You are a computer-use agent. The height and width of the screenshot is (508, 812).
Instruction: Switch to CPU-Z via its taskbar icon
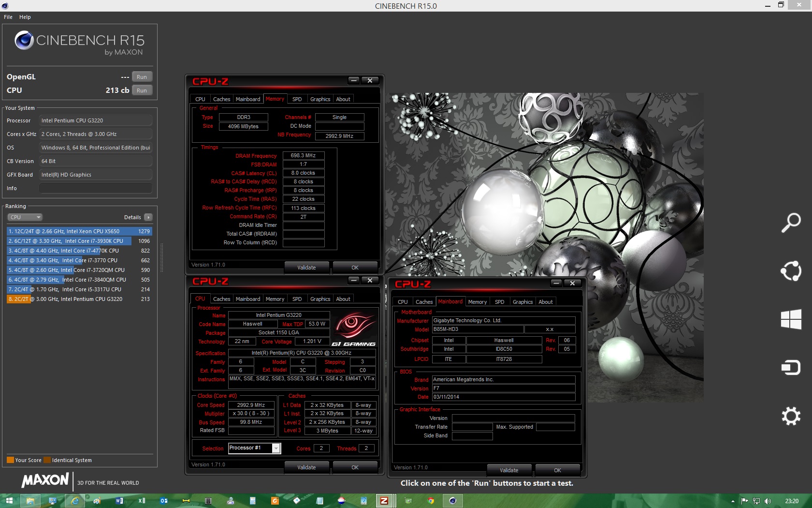(385, 501)
